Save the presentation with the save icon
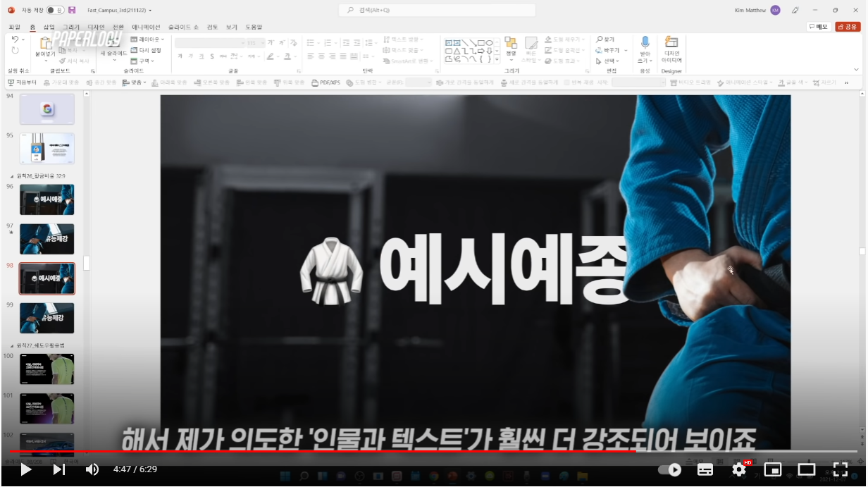This screenshot has width=868, height=487. click(72, 10)
